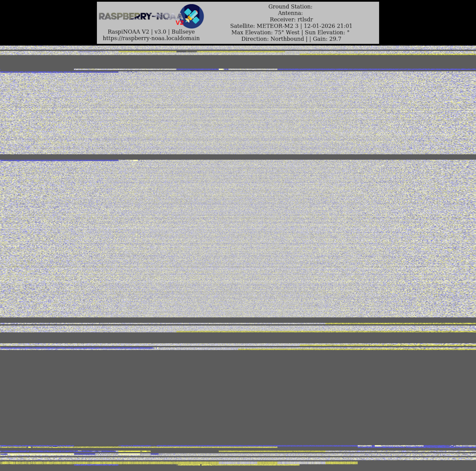Click the Max Elevation 75° West text

point(265,32)
